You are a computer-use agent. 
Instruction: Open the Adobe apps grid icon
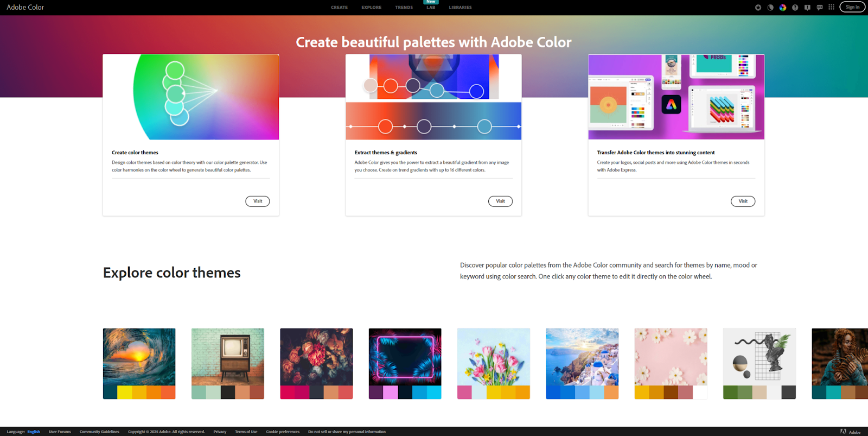831,7
